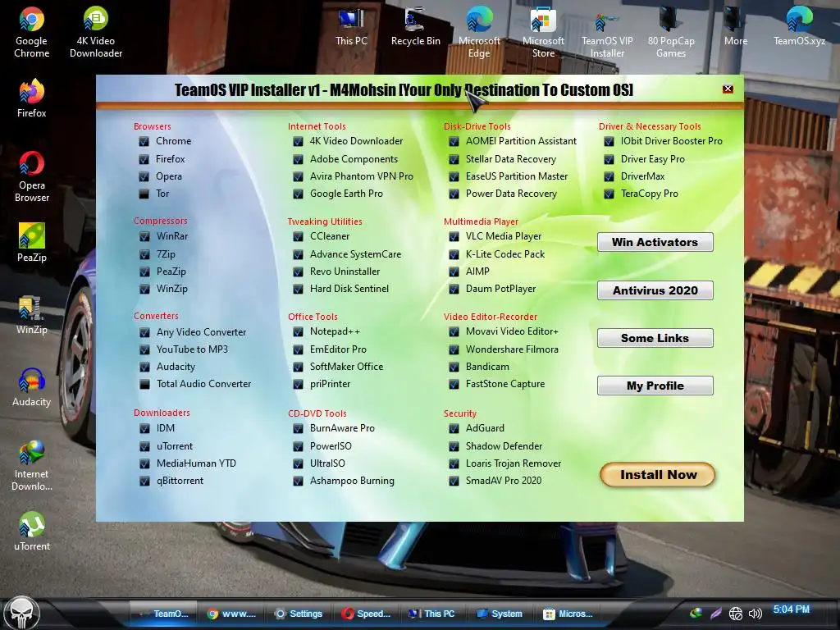Select the PeaZip desktop icon
This screenshot has height=630, width=840.
click(x=32, y=242)
